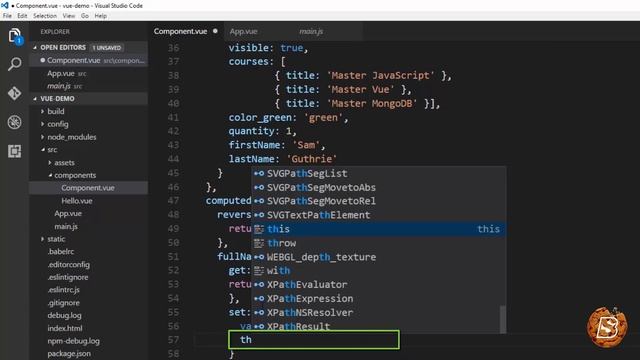Open App.vue under src folder
The height and width of the screenshot is (360, 640).
[68, 213]
